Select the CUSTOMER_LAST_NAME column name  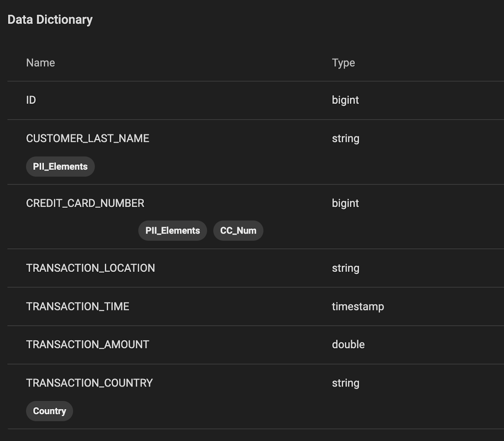point(87,138)
